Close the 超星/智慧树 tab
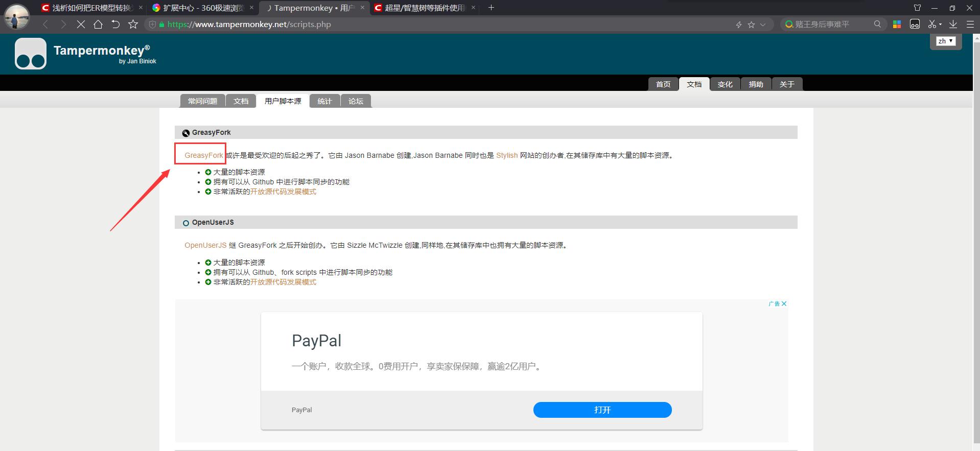Image resolution: width=980 pixels, height=451 pixels. click(x=473, y=8)
